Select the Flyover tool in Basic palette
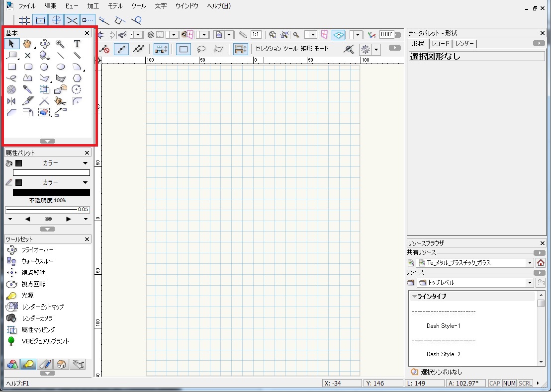Screen dimensions: 551x392 coord(44,44)
